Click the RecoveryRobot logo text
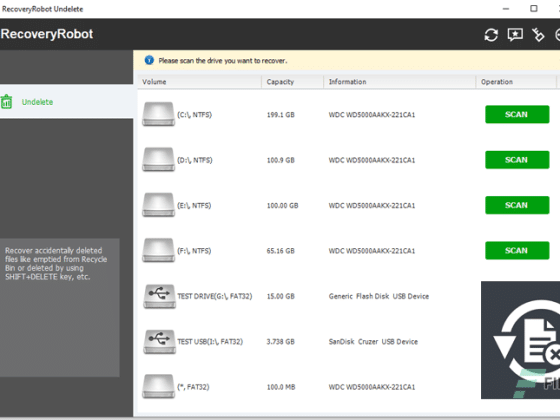560x420 pixels. pyautogui.click(x=47, y=34)
